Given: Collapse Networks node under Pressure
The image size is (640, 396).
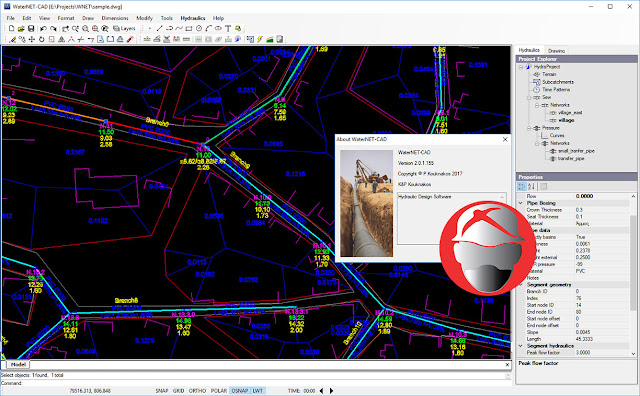Looking at the screenshot, I should [x=537, y=144].
